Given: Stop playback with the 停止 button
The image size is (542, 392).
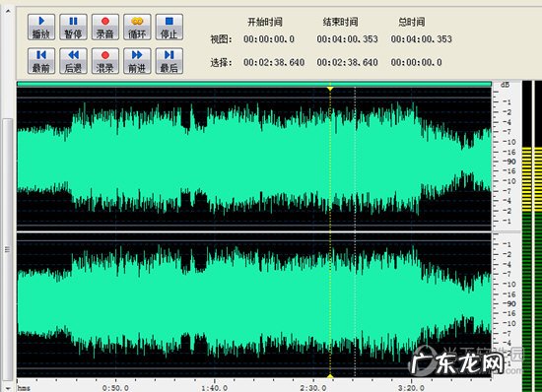Looking at the screenshot, I should 169,27.
